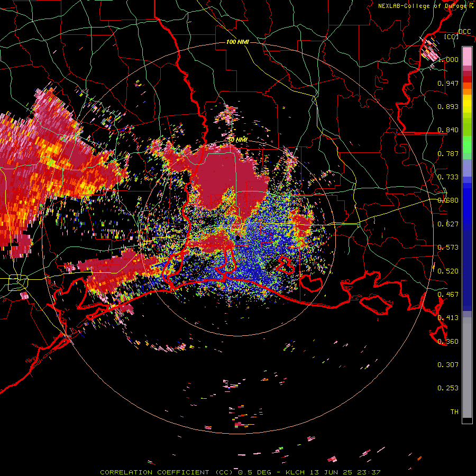This screenshot has height=476, width=476.
Task: Click the Correlation Coefficient caption at the bottom
Action: 240,472
